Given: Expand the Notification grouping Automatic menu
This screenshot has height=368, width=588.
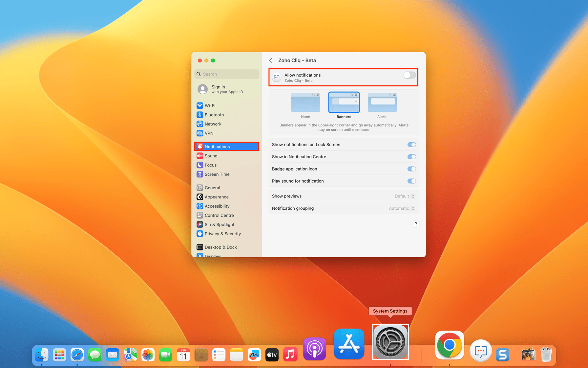Looking at the screenshot, I should (402, 208).
